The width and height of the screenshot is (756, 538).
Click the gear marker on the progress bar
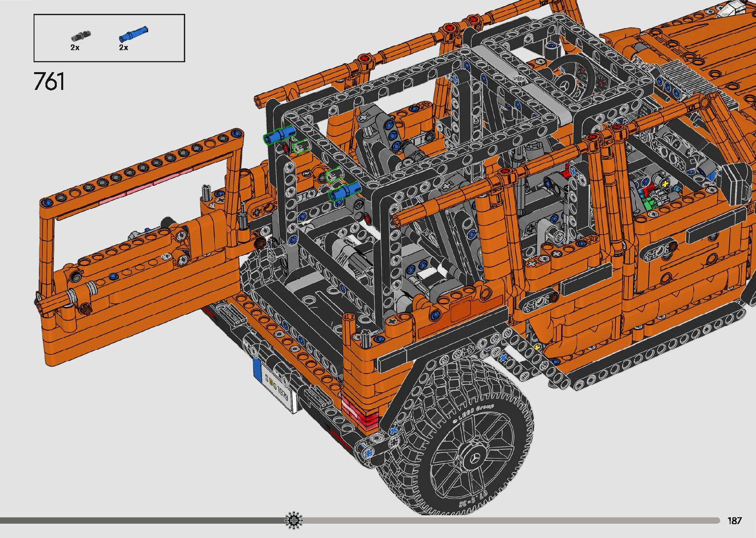pos(294,520)
